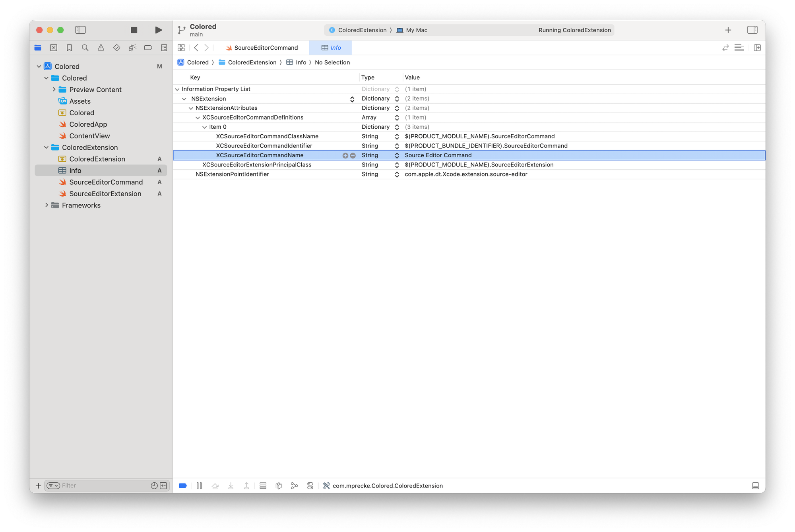The height and width of the screenshot is (532, 795).
Task: Change type of NSExtensionPointIdentifier row
Action: click(397, 174)
